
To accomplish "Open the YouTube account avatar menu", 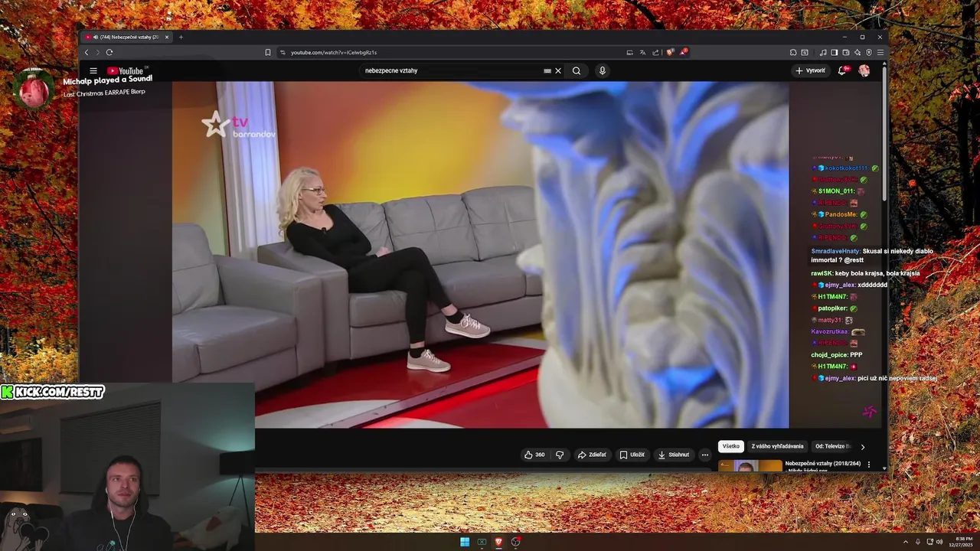I will click(x=864, y=70).
